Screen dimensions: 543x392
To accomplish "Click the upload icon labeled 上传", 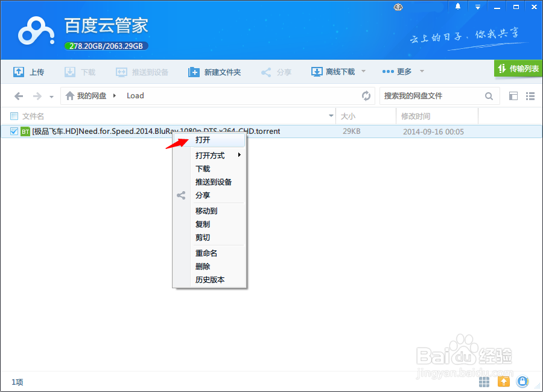I will coord(18,72).
